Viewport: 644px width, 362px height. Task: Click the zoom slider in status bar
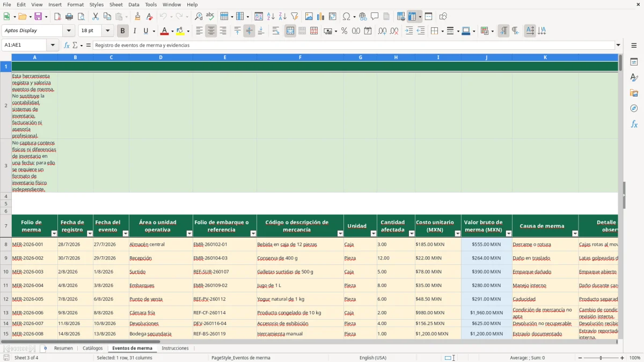coord(601,358)
